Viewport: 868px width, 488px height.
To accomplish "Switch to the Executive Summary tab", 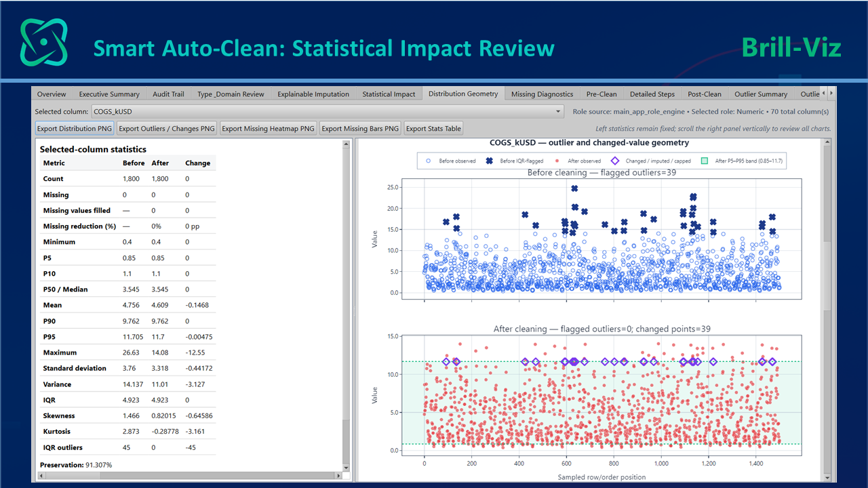I will pos(109,94).
